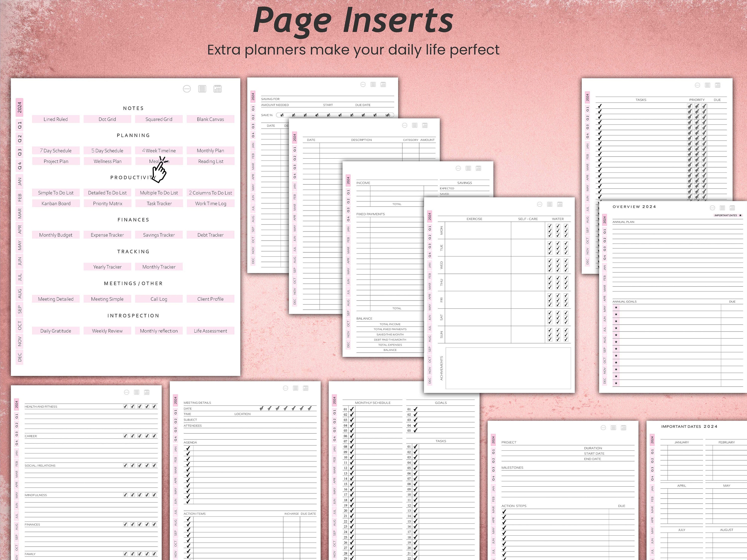Click the minus icon on the weekly habit tracker
Screen dimensions: 747x560
pos(540,204)
